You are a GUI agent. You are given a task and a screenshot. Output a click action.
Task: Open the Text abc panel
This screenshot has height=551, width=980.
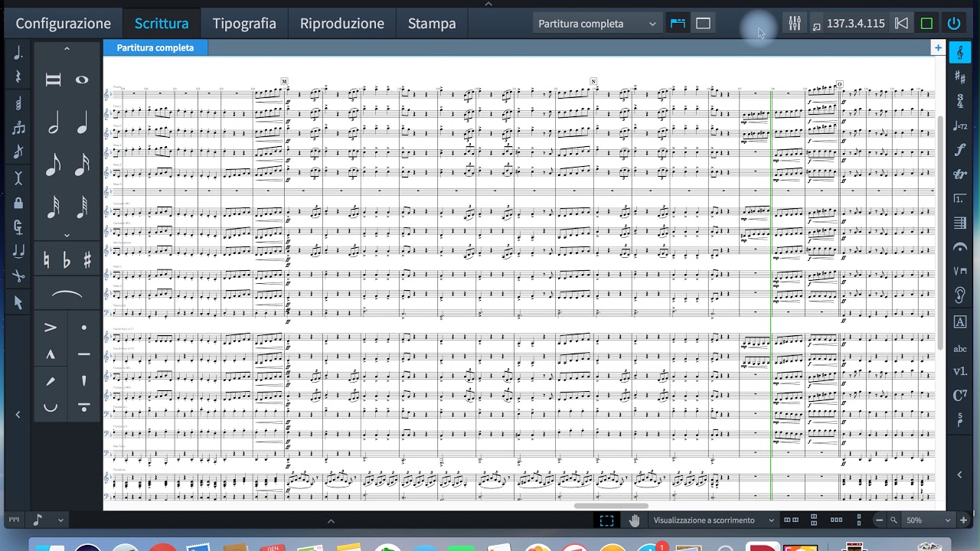click(x=960, y=349)
